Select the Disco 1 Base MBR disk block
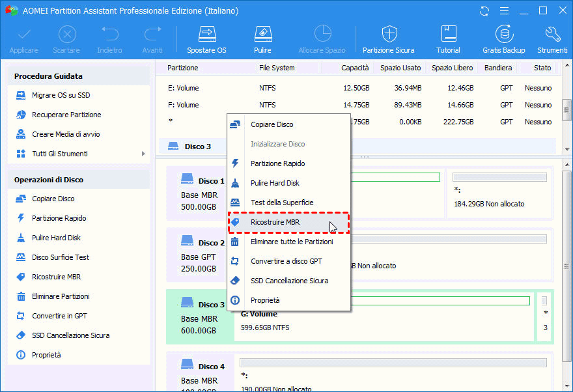 [201, 193]
